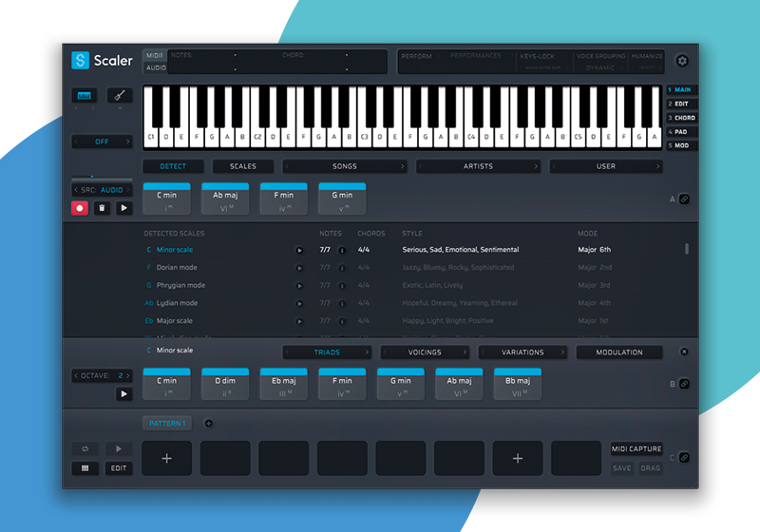
Task: Toggle KEYS-LOCK option
Action: (537, 56)
